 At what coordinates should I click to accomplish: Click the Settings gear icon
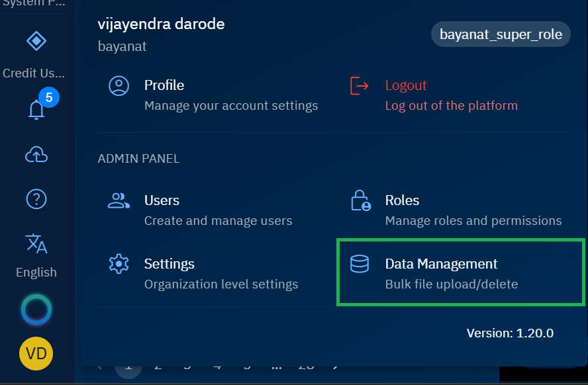pyautogui.click(x=119, y=263)
